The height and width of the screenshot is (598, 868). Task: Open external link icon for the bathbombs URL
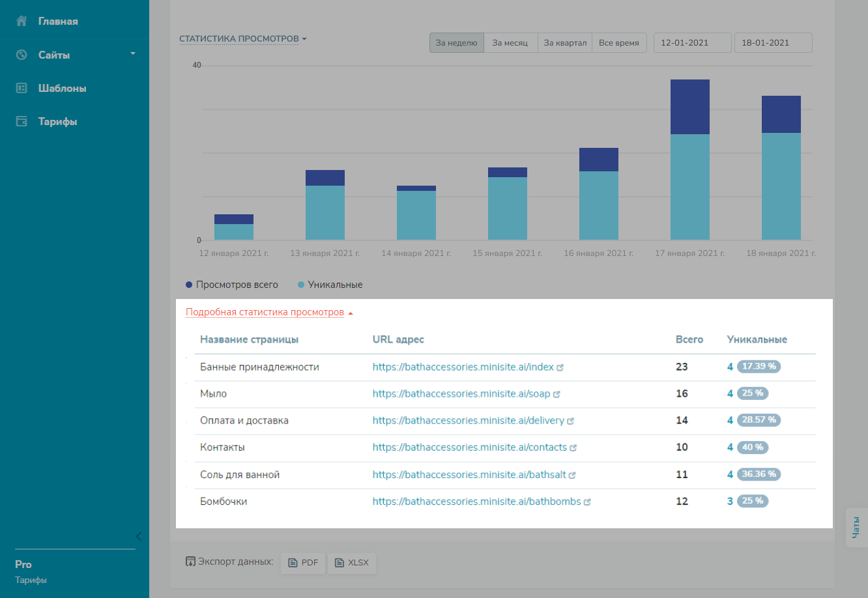587,502
